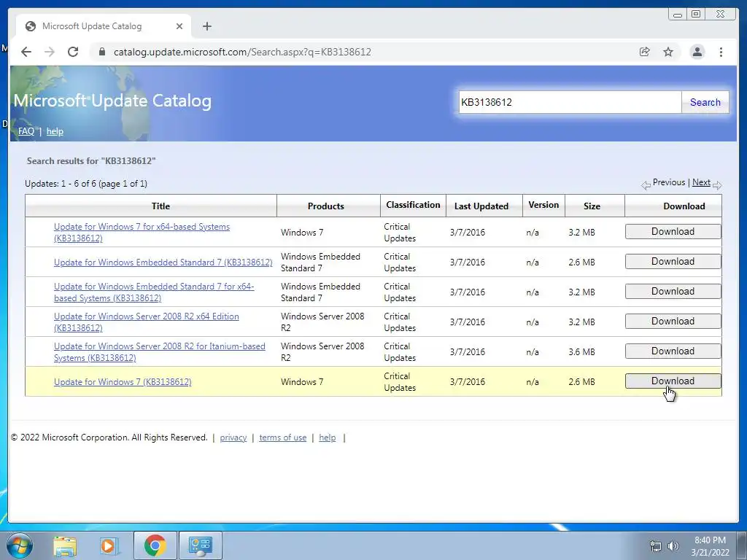Open a new browser tab
Screen dimensions: 747x560
point(206,26)
